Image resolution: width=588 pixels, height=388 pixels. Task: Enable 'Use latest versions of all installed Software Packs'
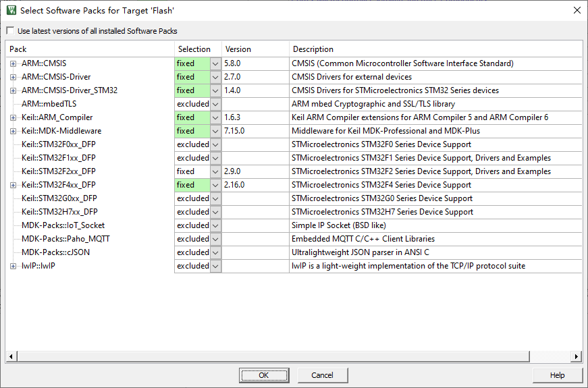[11, 31]
